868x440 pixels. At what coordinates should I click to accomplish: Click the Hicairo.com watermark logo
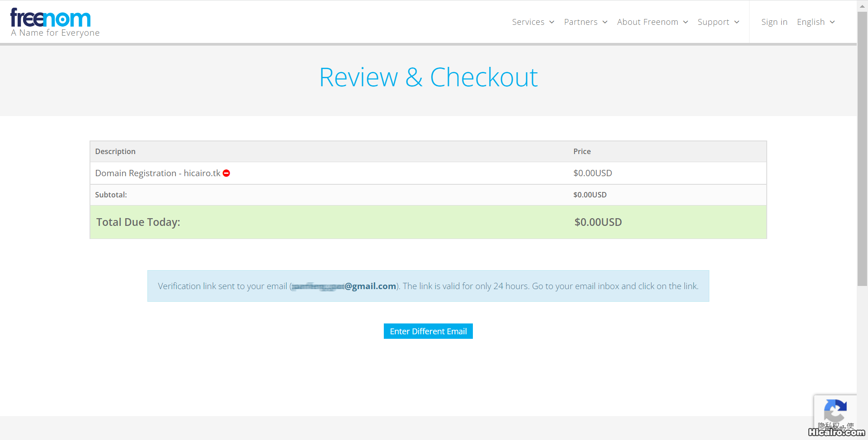(x=836, y=432)
